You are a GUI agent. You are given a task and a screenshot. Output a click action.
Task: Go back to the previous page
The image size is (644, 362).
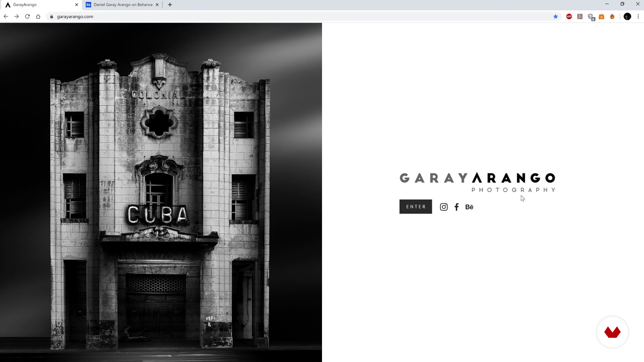6,16
